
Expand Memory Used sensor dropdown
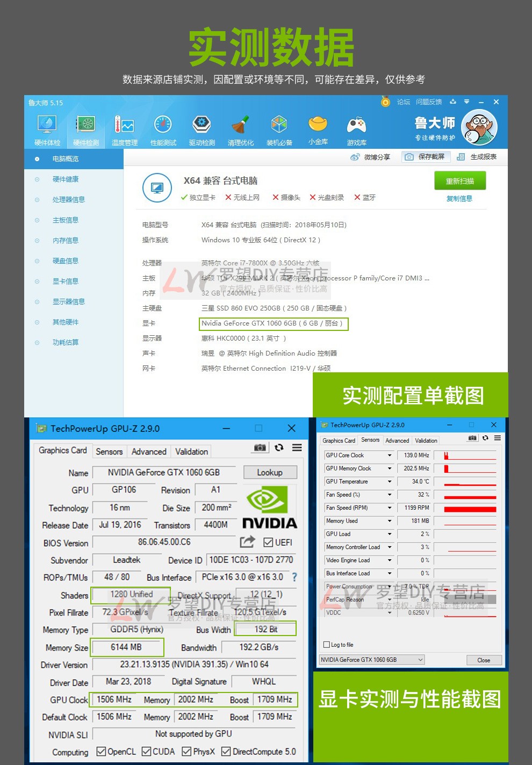[x=390, y=521]
